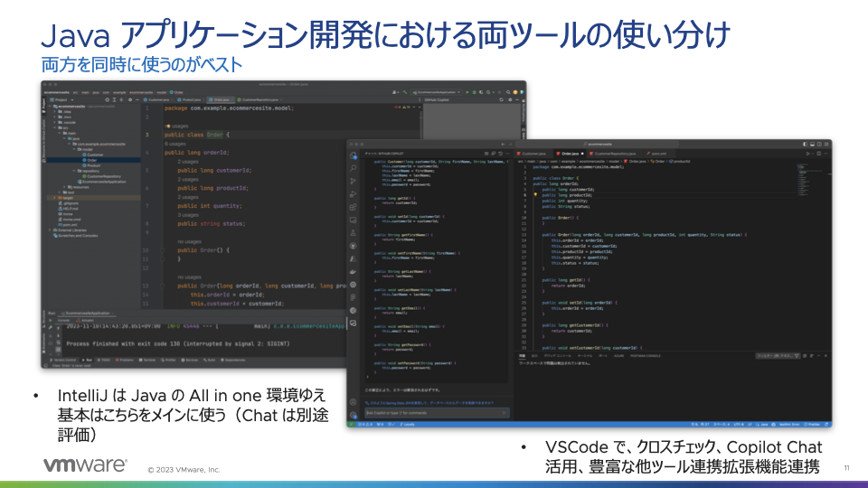
Task: Expand resources folder in IntelliJ tree
Action: pyautogui.click(x=64, y=187)
